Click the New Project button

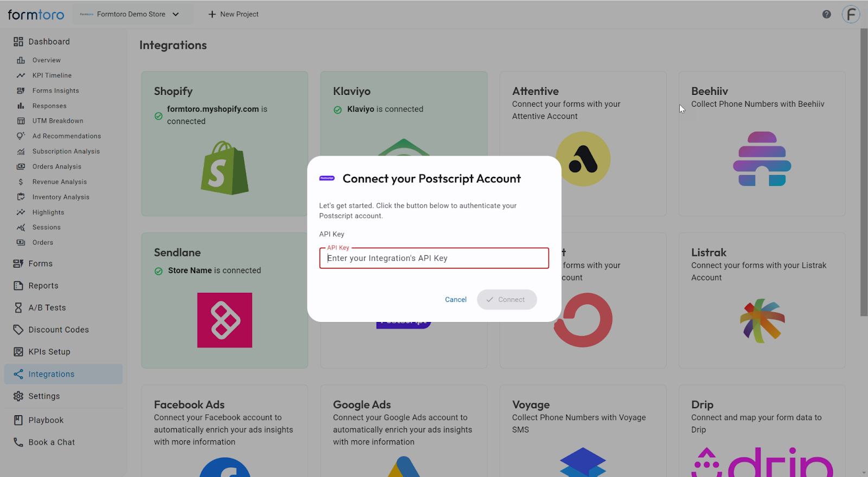(233, 14)
